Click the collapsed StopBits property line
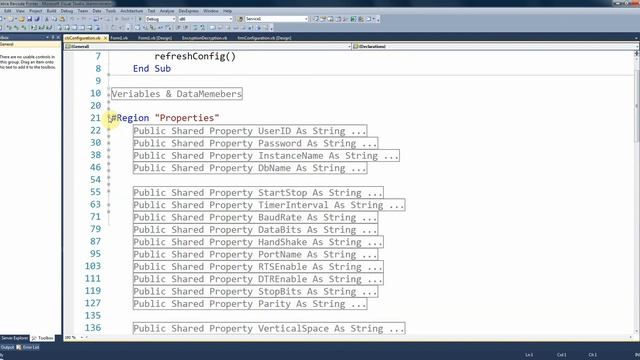 click(255, 291)
